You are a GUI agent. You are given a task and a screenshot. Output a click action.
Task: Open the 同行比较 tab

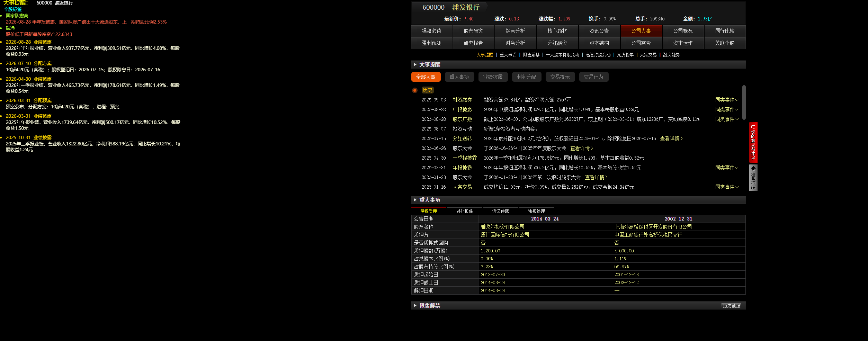(725, 31)
